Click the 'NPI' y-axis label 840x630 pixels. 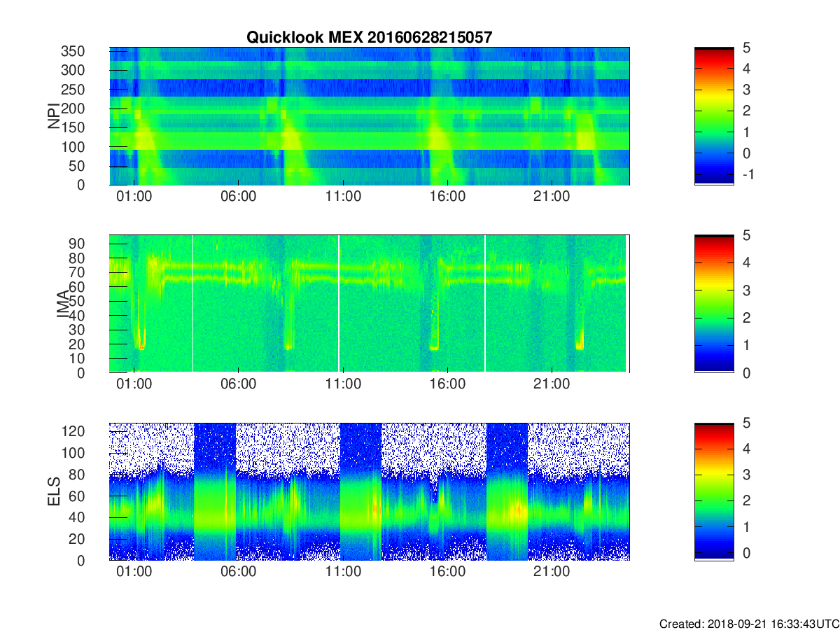point(54,116)
